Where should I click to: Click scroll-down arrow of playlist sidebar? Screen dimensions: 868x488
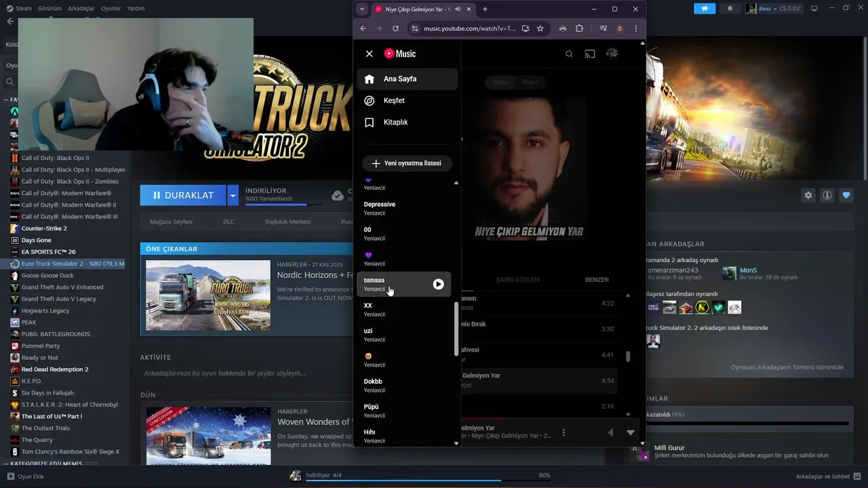coord(456,443)
